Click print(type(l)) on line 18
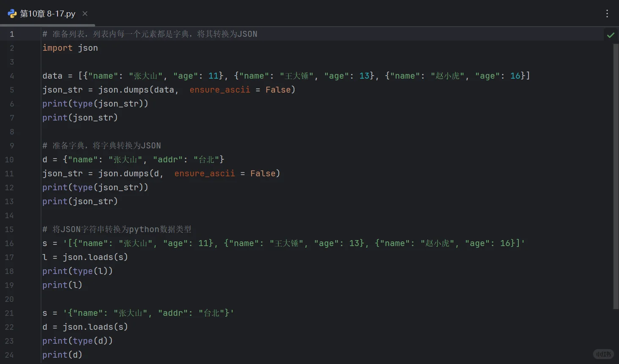The width and height of the screenshot is (619, 364). [77, 271]
